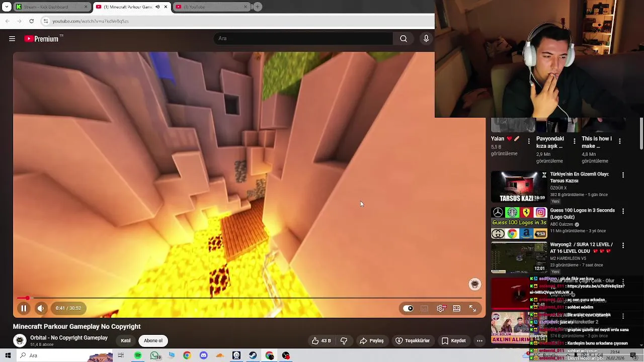Open Spotify from the taskbar
This screenshot has height=362, width=644.
click(x=138, y=355)
